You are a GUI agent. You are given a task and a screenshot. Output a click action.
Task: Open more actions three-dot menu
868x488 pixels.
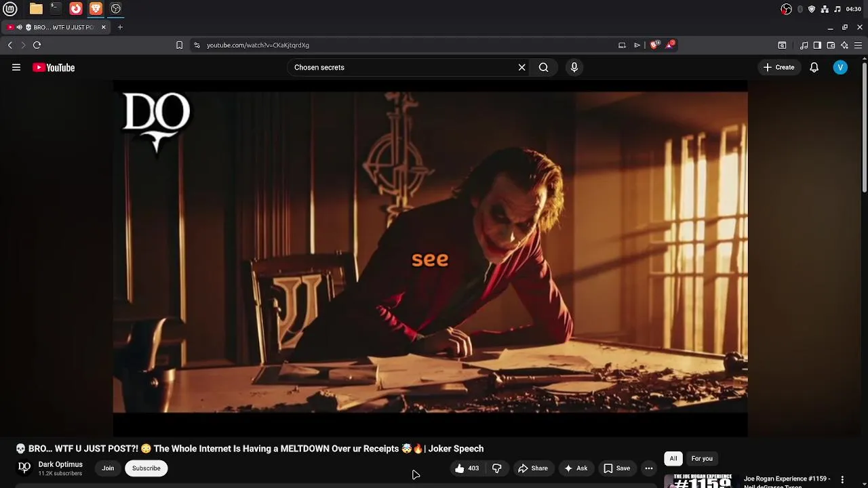[648, 468]
